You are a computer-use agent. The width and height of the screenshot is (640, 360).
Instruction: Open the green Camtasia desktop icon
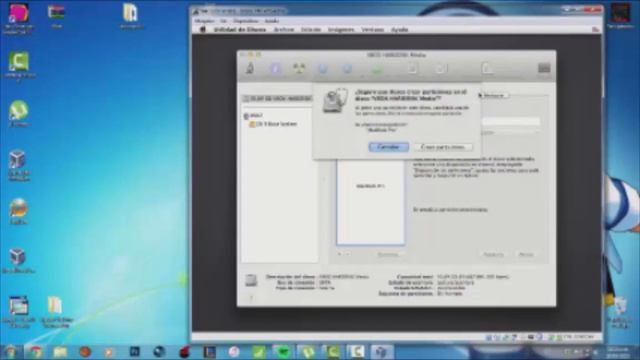(18, 62)
